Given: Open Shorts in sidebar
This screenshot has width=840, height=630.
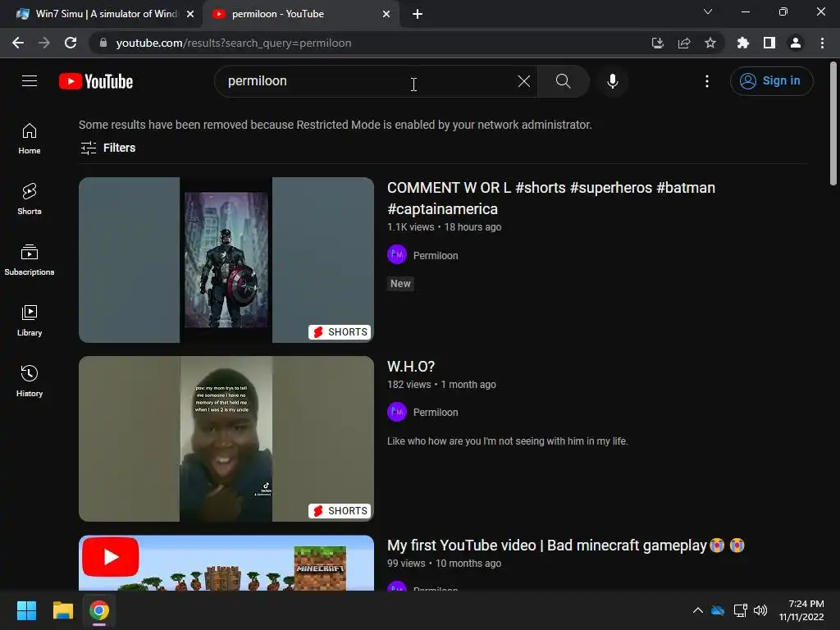Looking at the screenshot, I should (x=30, y=199).
